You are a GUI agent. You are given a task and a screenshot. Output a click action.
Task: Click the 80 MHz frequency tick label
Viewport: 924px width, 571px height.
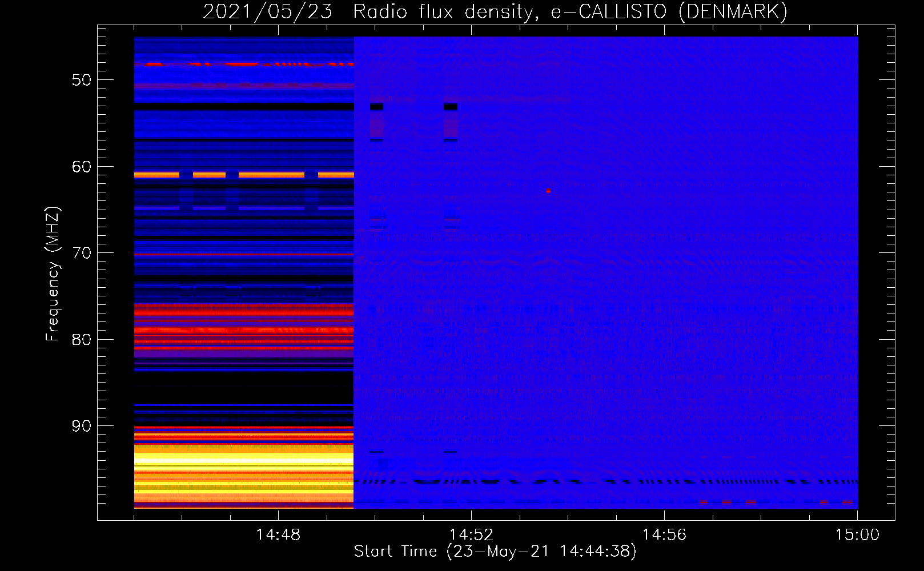click(x=82, y=339)
